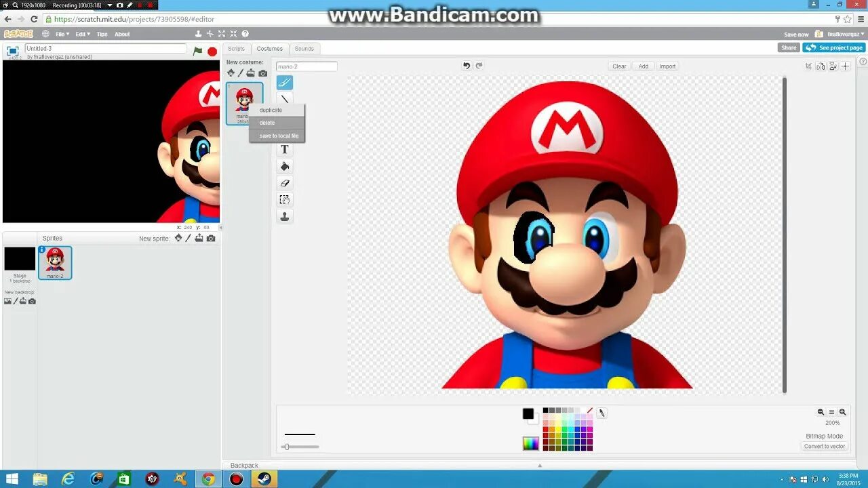Activate the Select marquee tool

tap(285, 200)
